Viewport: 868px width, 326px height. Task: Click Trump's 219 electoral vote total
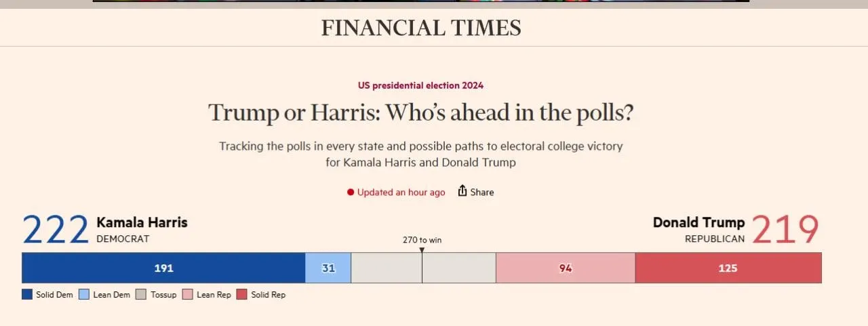(x=785, y=230)
